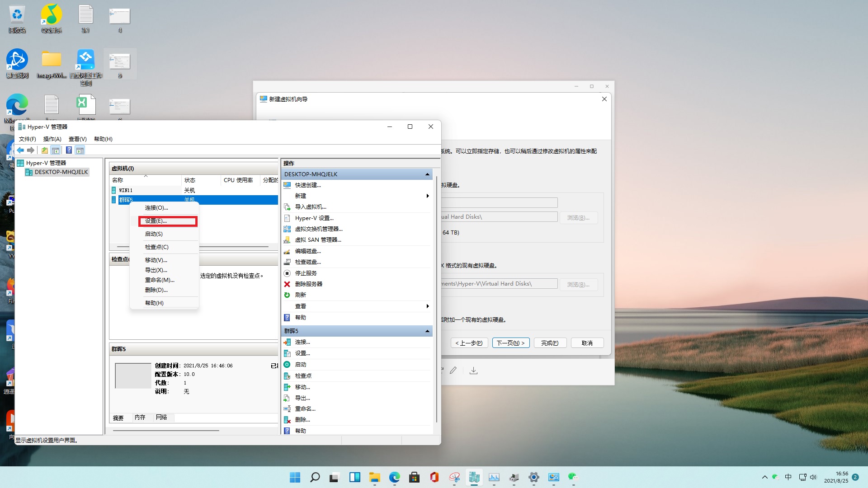Click the blue help icon in toolbar

click(x=69, y=150)
